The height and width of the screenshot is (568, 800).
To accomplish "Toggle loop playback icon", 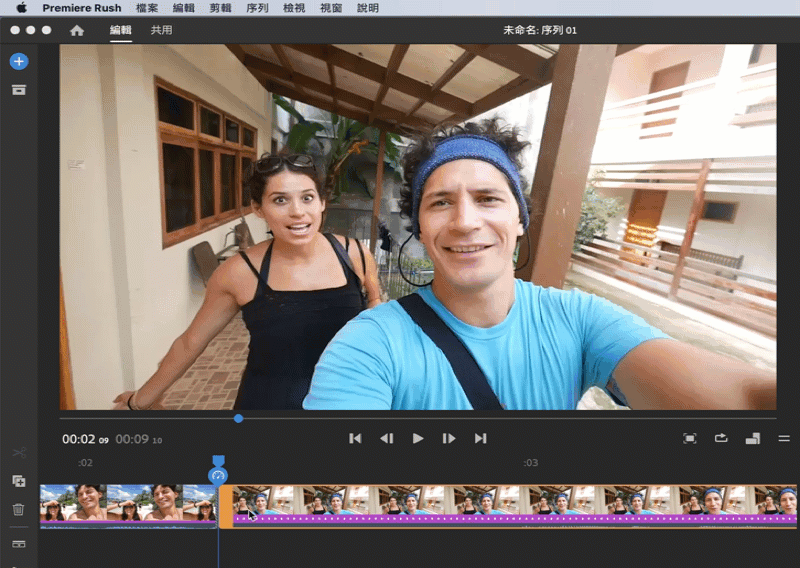I will [721, 438].
